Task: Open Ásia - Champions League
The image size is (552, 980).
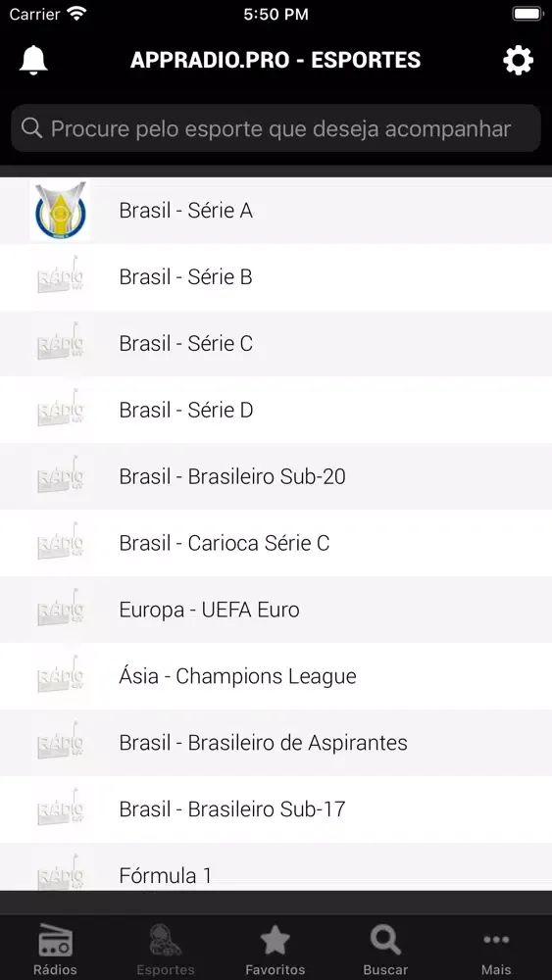Action: [276, 676]
